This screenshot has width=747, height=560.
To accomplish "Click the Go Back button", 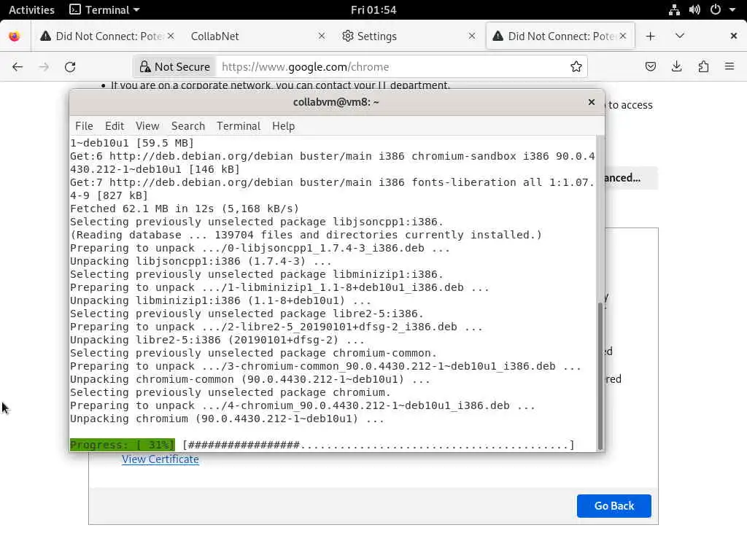I will tap(614, 506).
